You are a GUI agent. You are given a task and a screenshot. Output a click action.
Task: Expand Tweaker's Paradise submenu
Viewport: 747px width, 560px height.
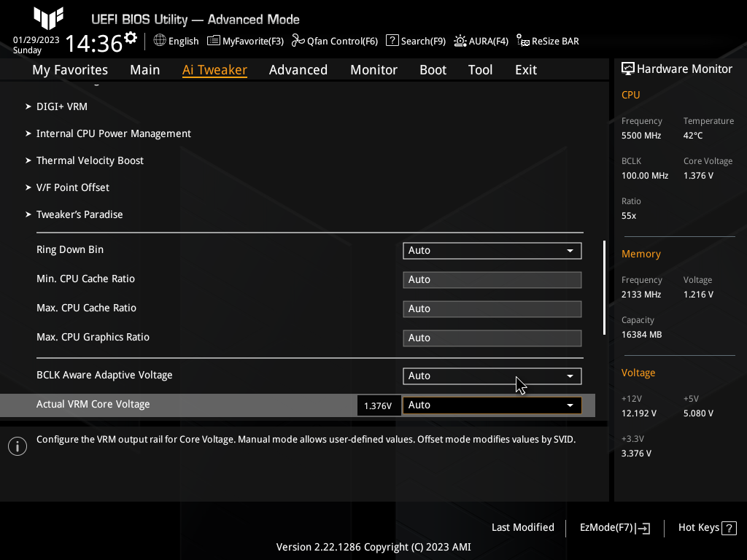80,215
